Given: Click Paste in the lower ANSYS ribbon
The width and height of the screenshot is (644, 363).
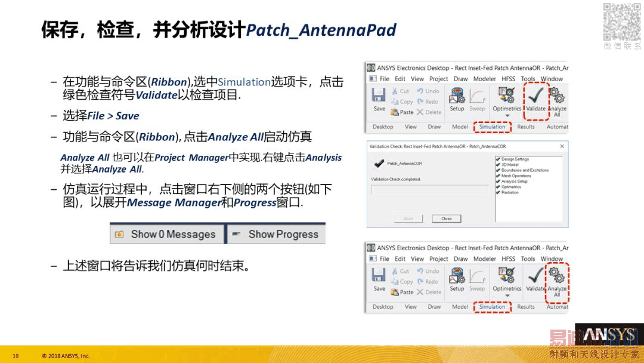Looking at the screenshot, I should tap(402, 292).
